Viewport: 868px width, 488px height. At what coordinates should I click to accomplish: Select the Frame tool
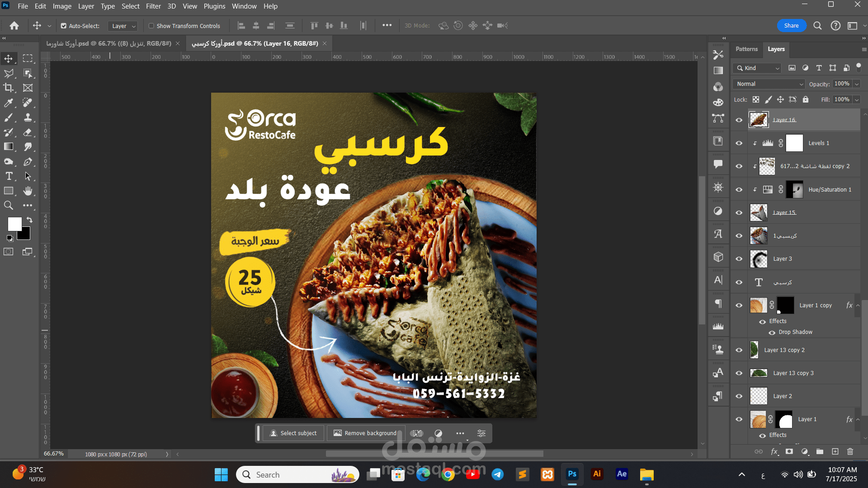coord(28,88)
